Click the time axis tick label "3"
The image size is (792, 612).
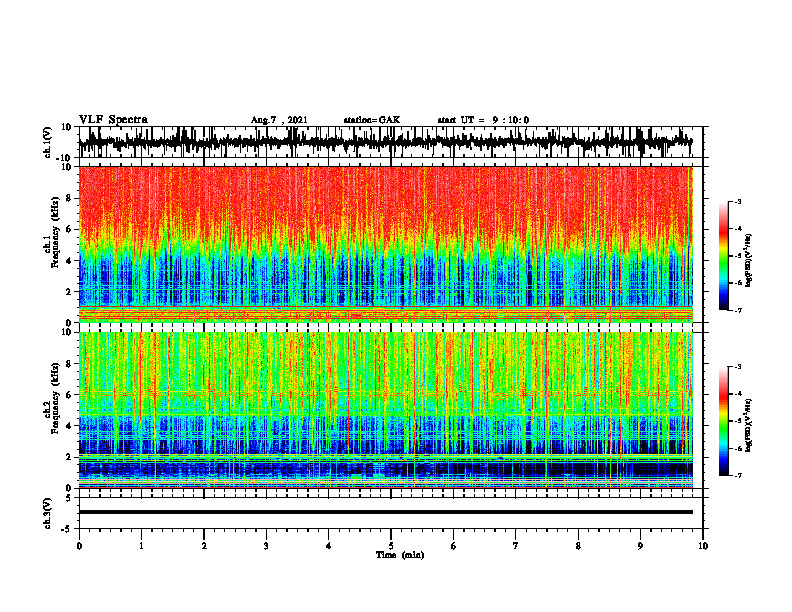click(x=266, y=546)
